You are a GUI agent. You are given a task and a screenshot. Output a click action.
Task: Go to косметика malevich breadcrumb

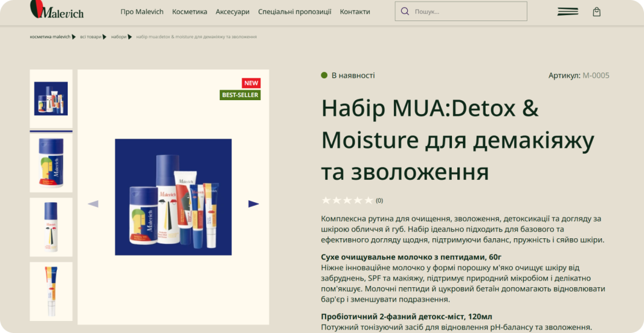(50, 37)
